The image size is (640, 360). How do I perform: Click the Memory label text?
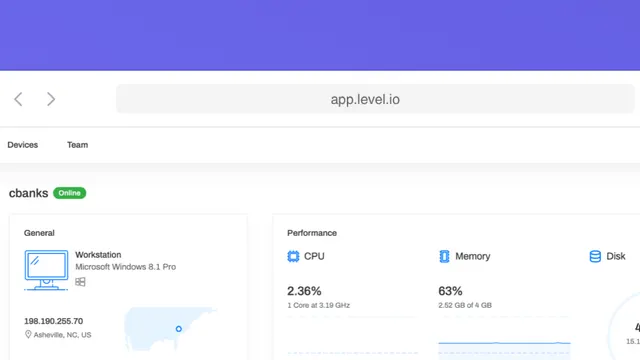pos(473,256)
